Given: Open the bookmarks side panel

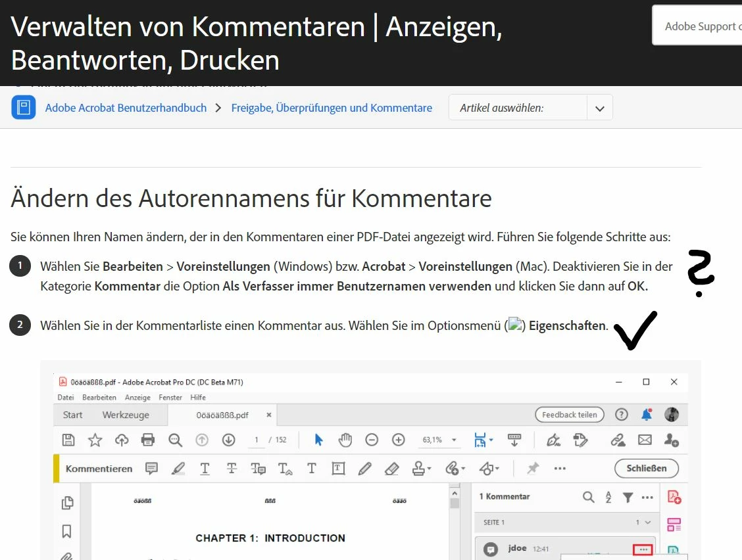Looking at the screenshot, I should click(66, 531).
